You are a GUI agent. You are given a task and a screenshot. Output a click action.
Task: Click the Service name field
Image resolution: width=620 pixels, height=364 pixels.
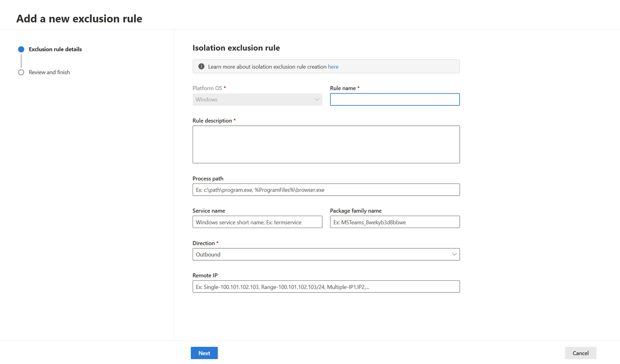click(x=257, y=222)
